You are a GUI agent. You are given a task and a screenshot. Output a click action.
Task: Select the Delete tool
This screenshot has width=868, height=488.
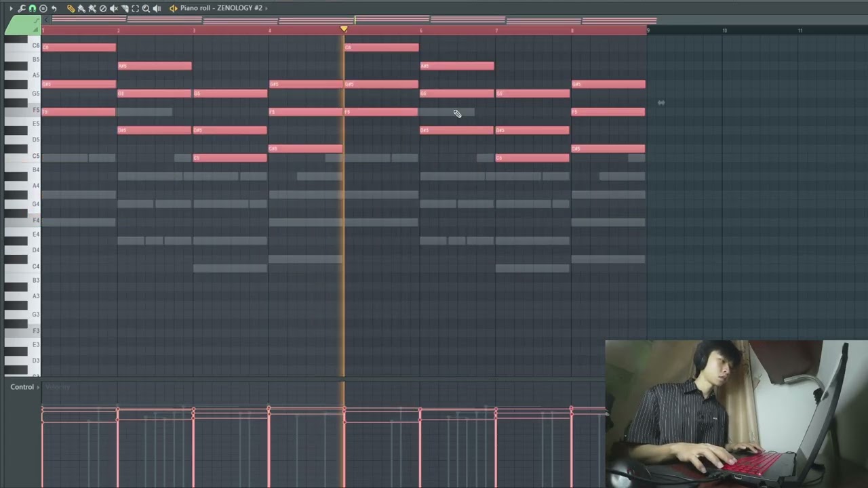103,9
